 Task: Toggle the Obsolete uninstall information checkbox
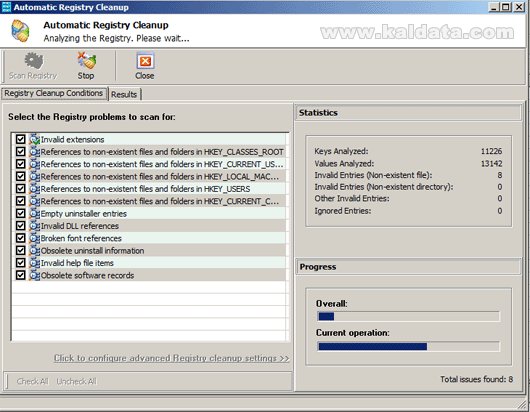point(21,250)
